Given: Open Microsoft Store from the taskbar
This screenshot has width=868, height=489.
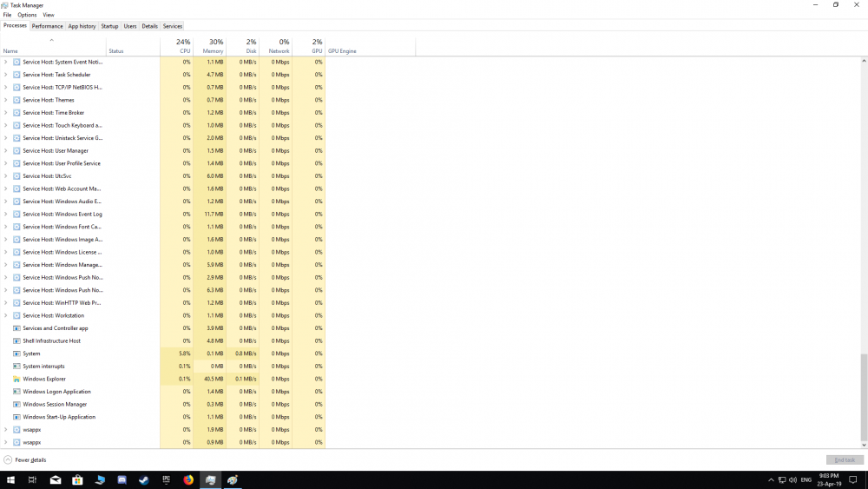Looking at the screenshot, I should point(77,479).
